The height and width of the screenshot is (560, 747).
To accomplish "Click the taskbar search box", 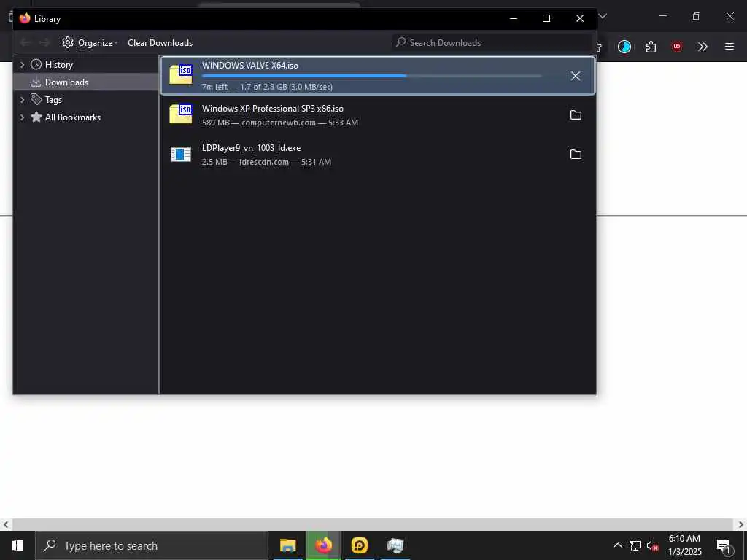I will click(x=152, y=545).
